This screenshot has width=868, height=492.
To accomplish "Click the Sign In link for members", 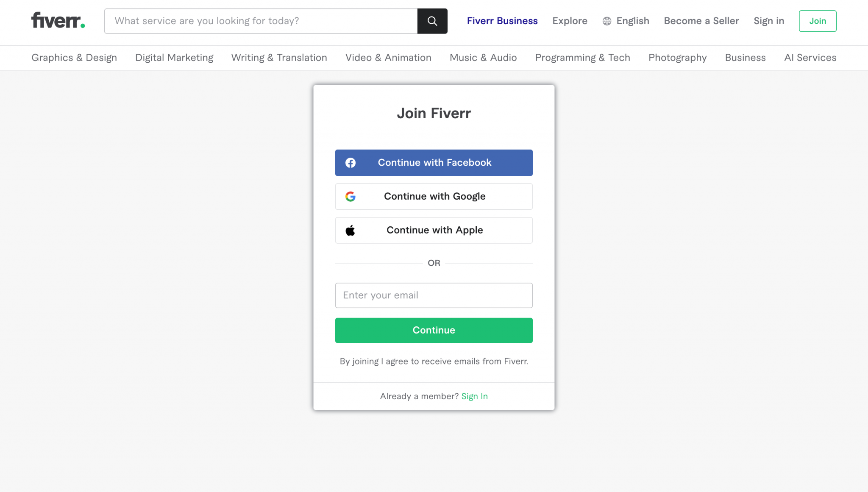I will click(474, 396).
